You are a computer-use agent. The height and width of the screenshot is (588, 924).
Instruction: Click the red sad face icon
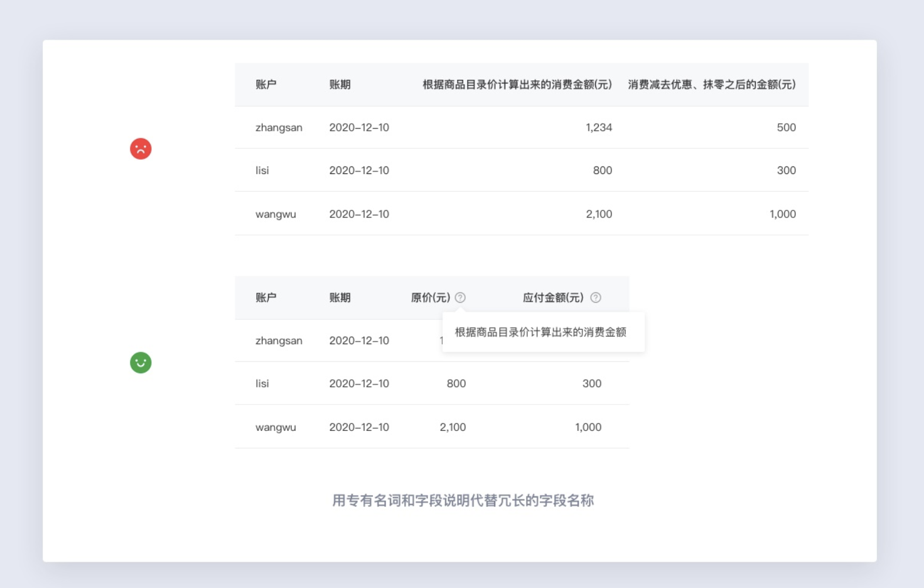pyautogui.click(x=141, y=149)
